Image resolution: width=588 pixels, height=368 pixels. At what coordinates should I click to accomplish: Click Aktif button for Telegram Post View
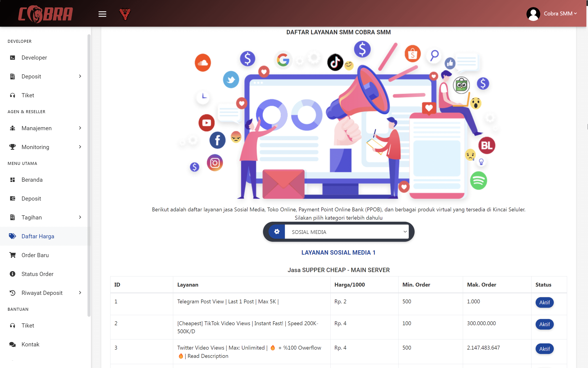[x=545, y=302]
